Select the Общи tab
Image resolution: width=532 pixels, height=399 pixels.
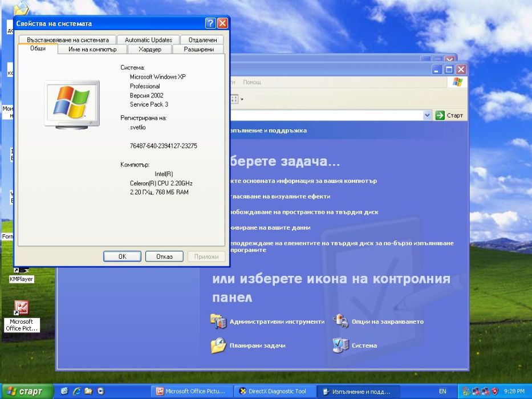point(38,48)
